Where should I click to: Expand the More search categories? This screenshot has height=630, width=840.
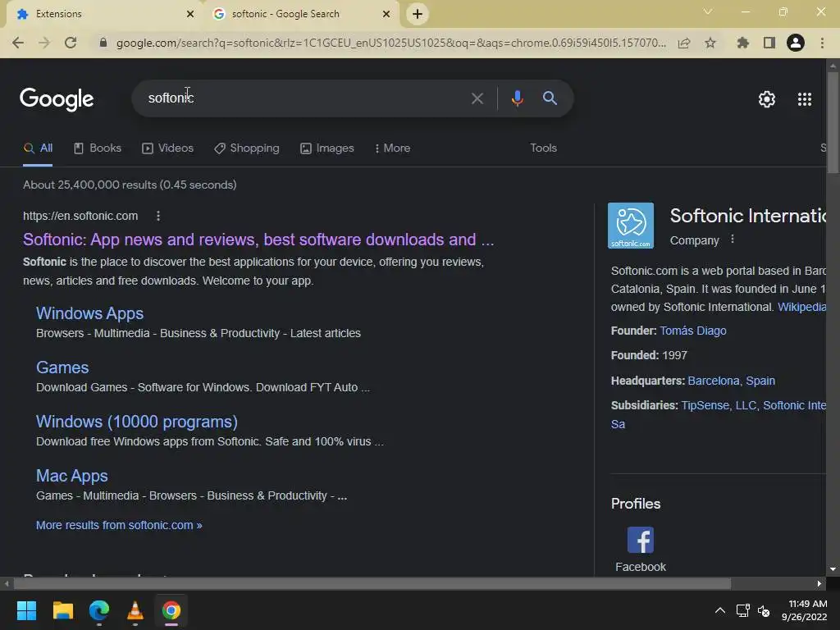[393, 148]
